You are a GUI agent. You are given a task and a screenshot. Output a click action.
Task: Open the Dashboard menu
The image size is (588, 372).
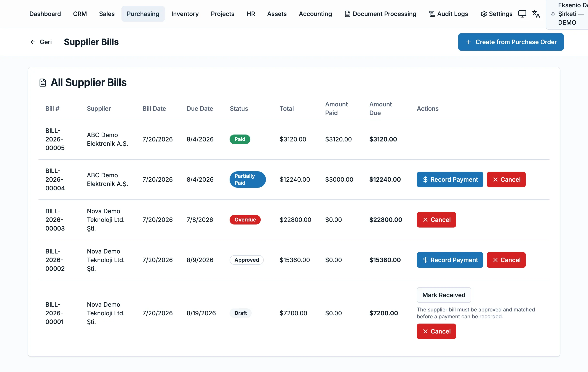point(45,14)
